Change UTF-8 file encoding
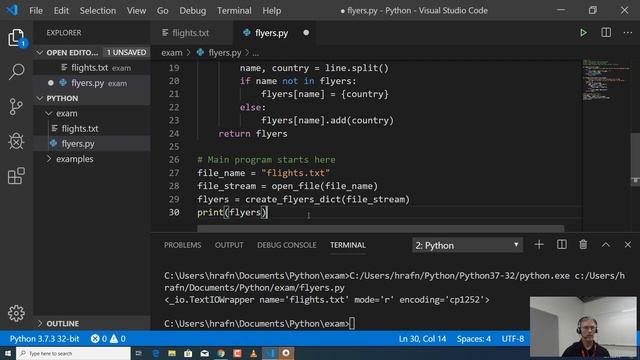 point(513,338)
